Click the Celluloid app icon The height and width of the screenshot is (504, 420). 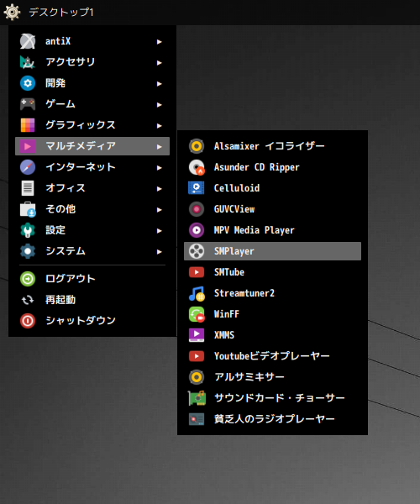[x=197, y=188]
